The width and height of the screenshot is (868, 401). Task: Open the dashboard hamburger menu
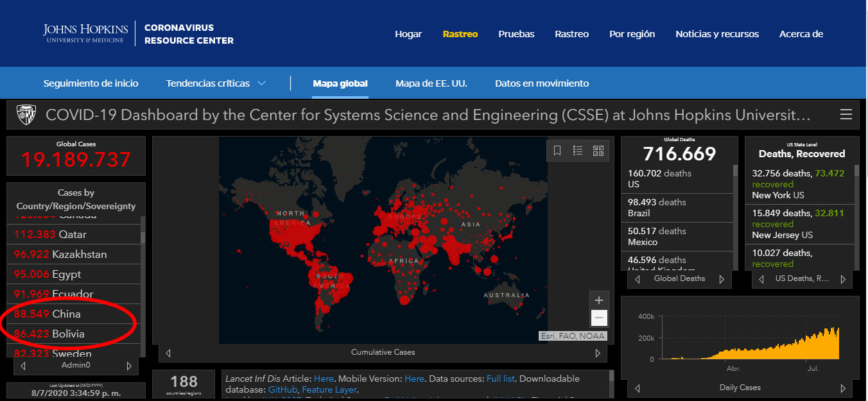click(x=846, y=115)
